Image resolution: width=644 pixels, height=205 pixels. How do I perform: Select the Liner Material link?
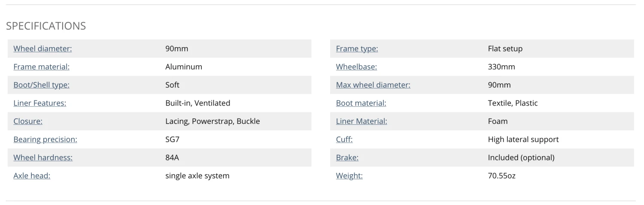tap(361, 121)
